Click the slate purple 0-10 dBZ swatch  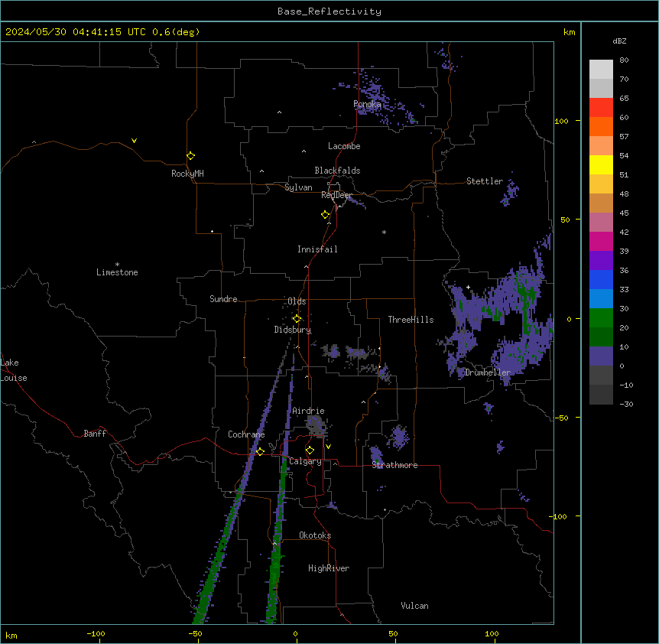click(601, 356)
